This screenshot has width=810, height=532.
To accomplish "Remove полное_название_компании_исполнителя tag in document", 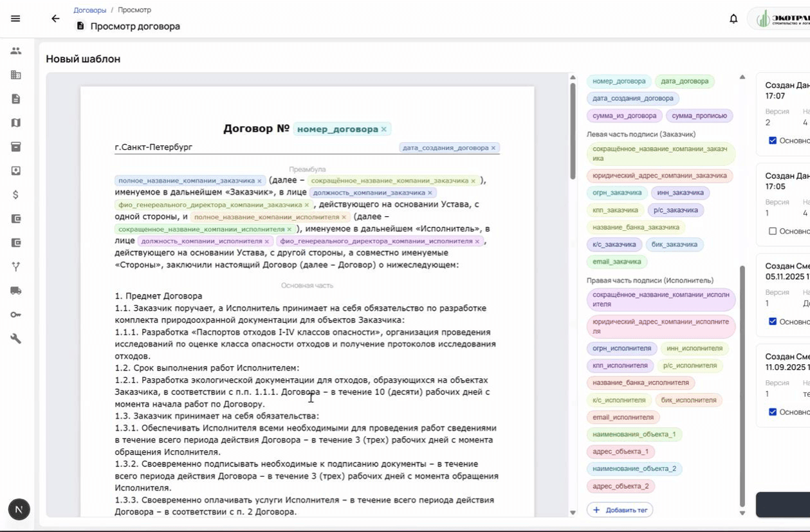I will 344,217.
